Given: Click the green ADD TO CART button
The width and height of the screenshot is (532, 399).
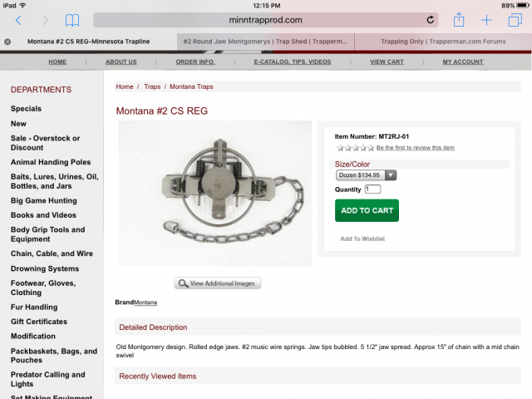Looking at the screenshot, I should click(367, 210).
